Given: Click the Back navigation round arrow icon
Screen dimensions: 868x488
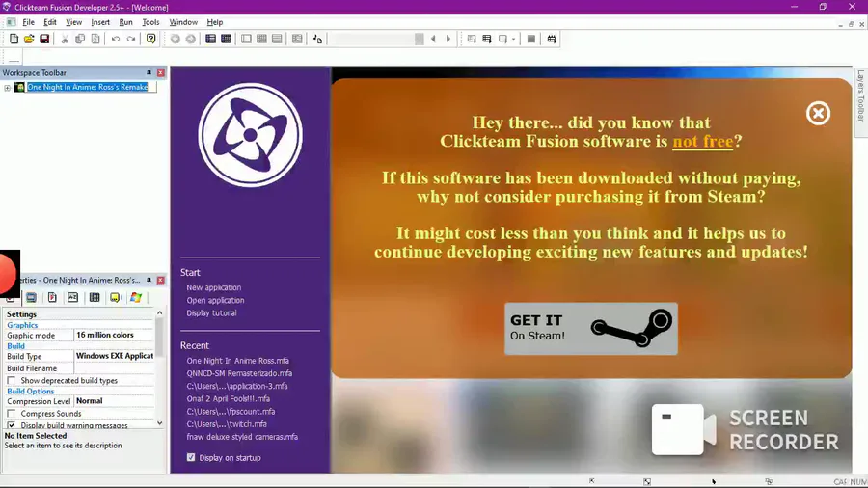Looking at the screenshot, I should [176, 39].
